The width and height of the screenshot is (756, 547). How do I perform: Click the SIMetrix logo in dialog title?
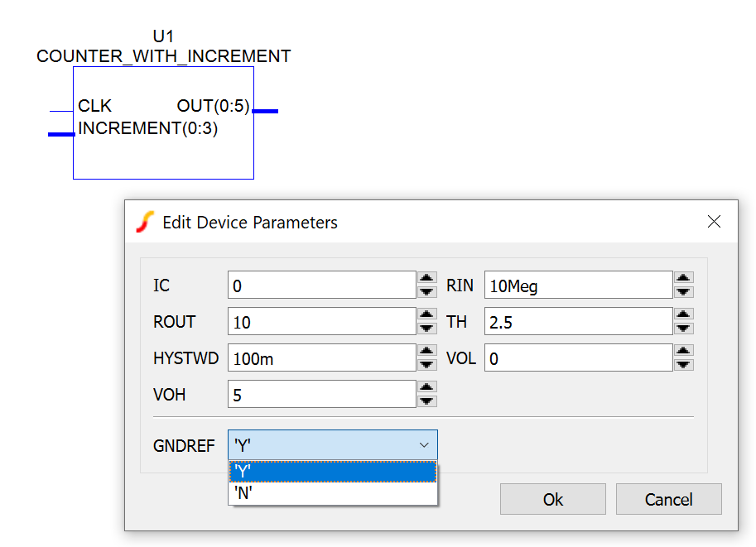[x=145, y=222]
